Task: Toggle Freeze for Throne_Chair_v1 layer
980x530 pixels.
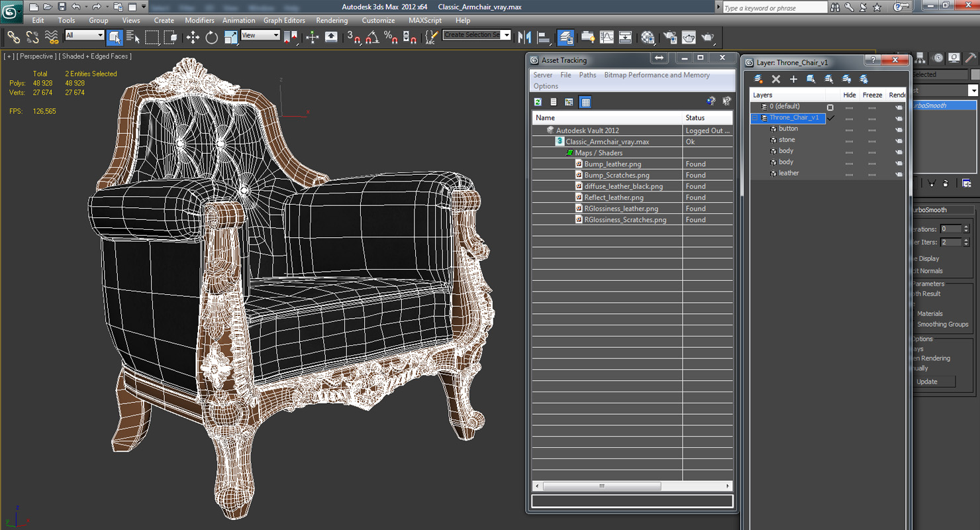Action: point(872,118)
